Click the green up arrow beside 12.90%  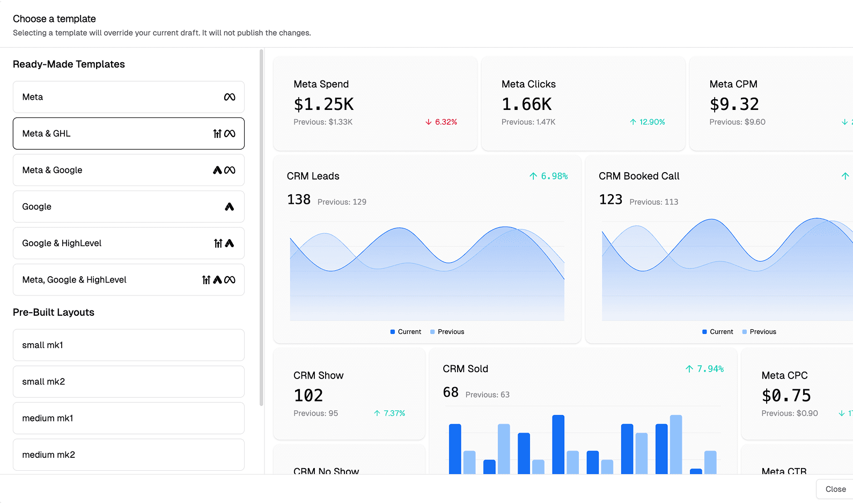pyautogui.click(x=633, y=122)
